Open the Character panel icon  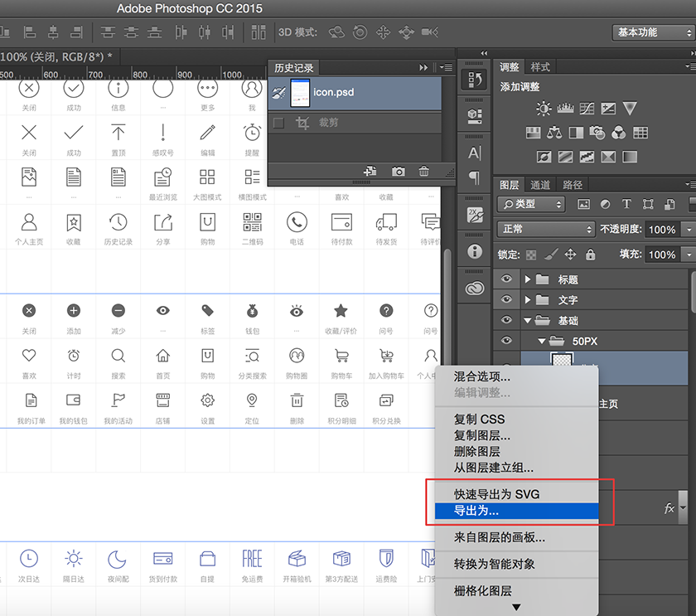pos(475,153)
